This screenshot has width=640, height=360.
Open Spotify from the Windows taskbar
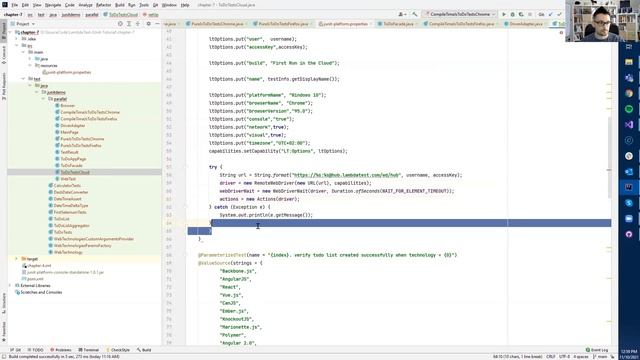click(x=629, y=109)
